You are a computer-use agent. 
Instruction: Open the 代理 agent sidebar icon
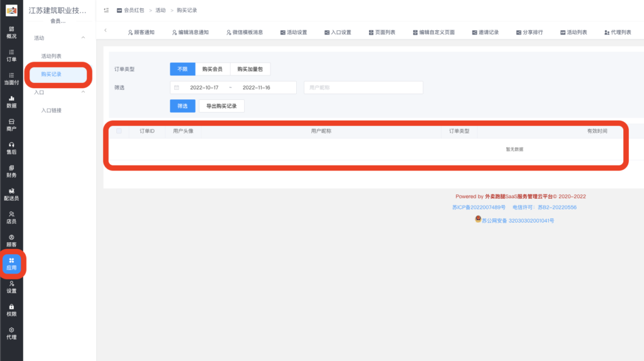pos(11,333)
